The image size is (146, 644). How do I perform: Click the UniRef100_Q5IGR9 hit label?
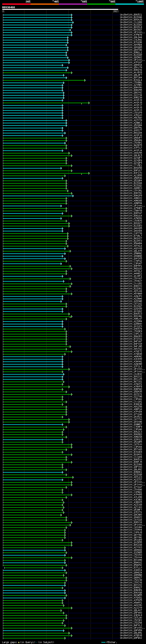[131, 540]
